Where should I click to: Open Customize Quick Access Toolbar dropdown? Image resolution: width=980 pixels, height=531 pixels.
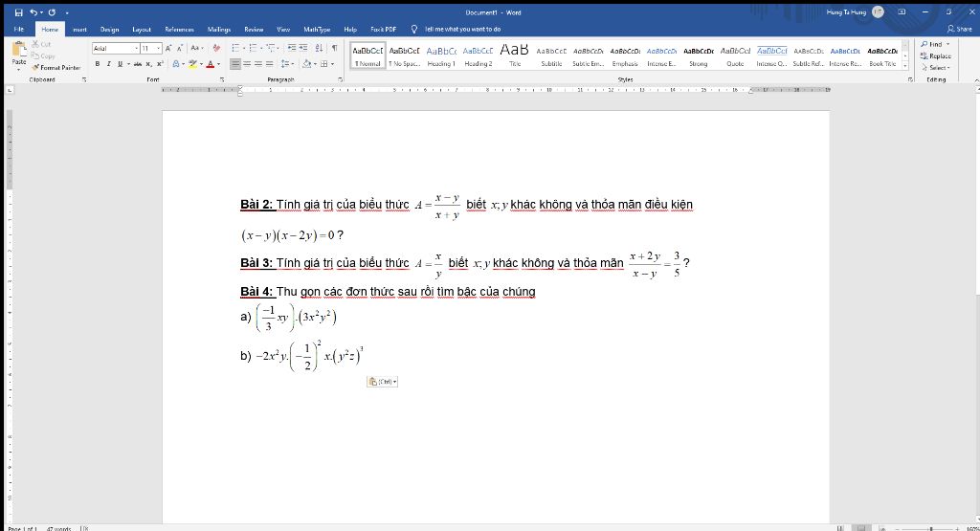67,12
